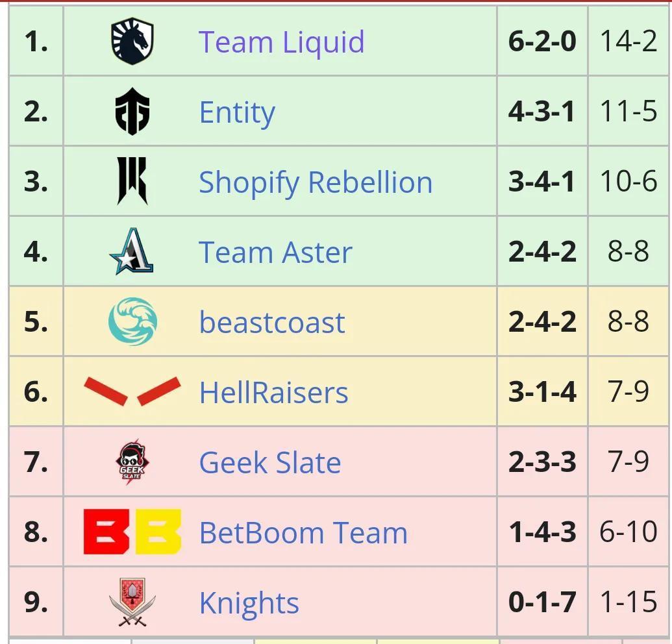This screenshot has height=644, width=672.
Task: Open the Team Aster link
Action: [x=275, y=253]
